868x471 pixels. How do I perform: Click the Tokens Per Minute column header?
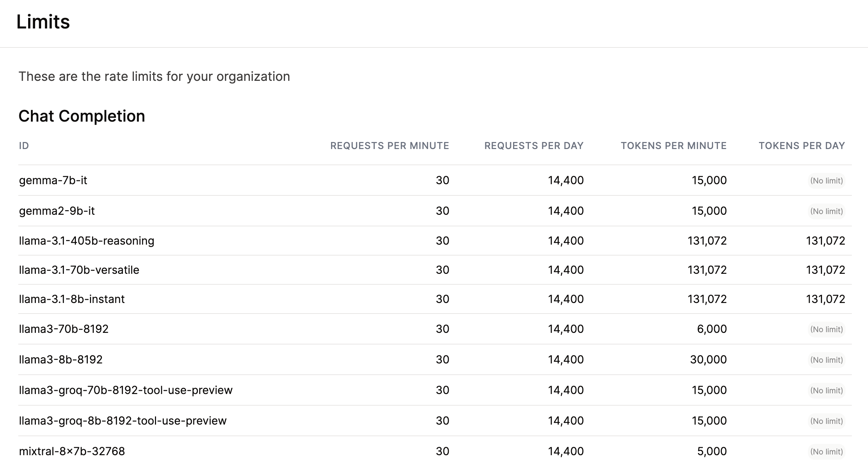tap(673, 146)
